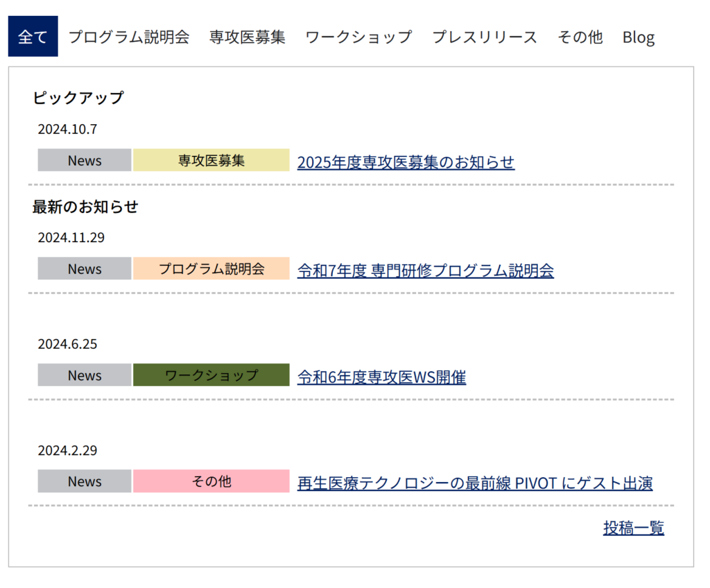
Task: Click the News label in pickup entry
Action: click(85, 160)
